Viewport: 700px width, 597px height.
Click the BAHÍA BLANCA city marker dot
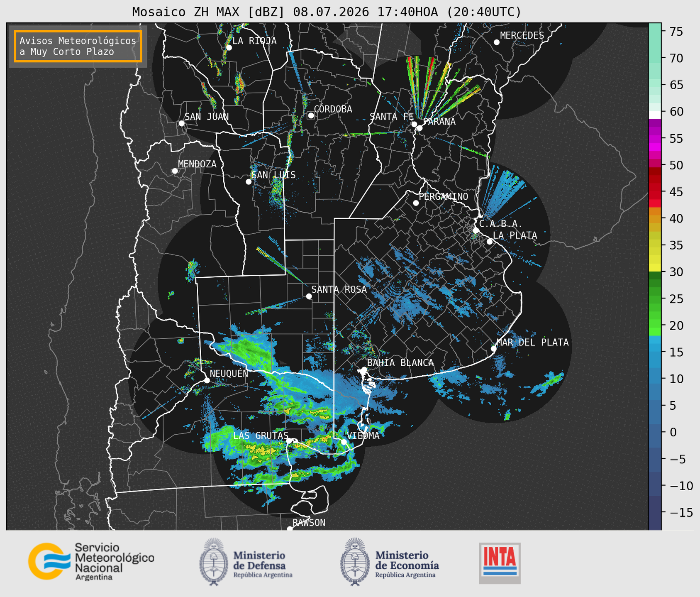pos(364,369)
